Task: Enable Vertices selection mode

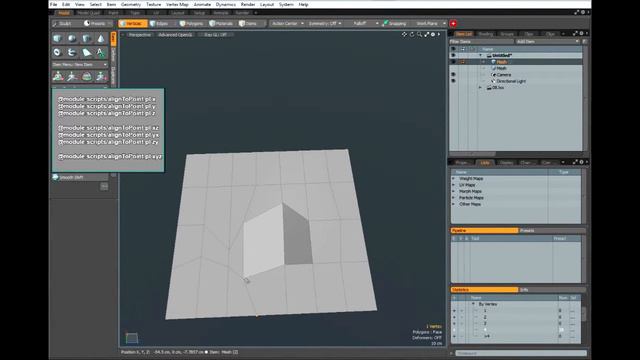Action: [133, 24]
